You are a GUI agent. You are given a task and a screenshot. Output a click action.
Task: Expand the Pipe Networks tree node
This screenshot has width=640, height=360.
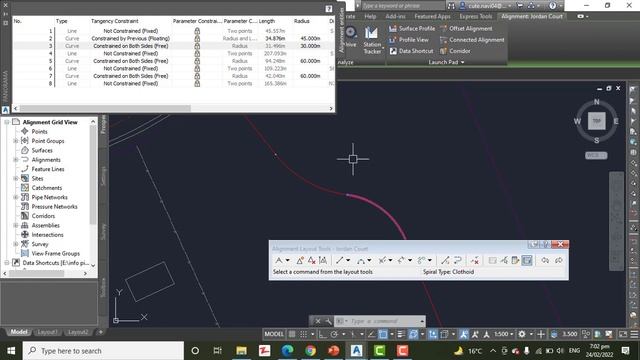(16, 197)
